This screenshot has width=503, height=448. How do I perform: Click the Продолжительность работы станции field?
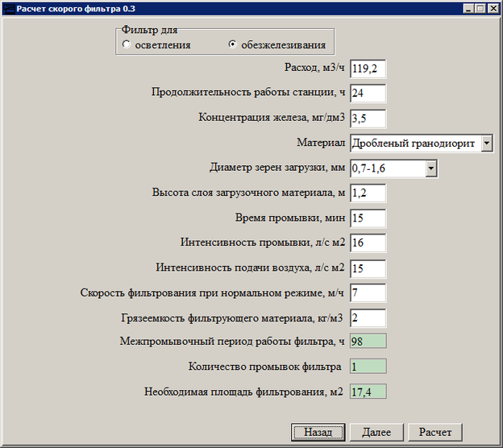[x=368, y=93]
